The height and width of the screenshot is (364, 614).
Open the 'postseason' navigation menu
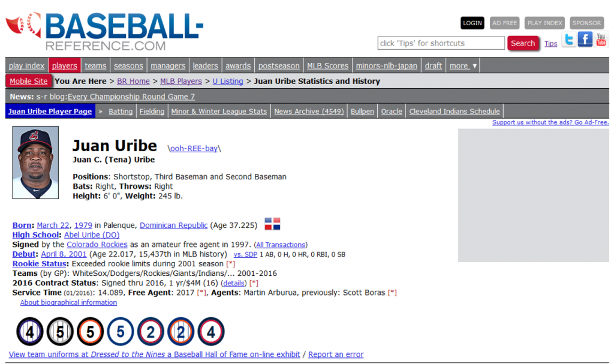[x=279, y=66]
